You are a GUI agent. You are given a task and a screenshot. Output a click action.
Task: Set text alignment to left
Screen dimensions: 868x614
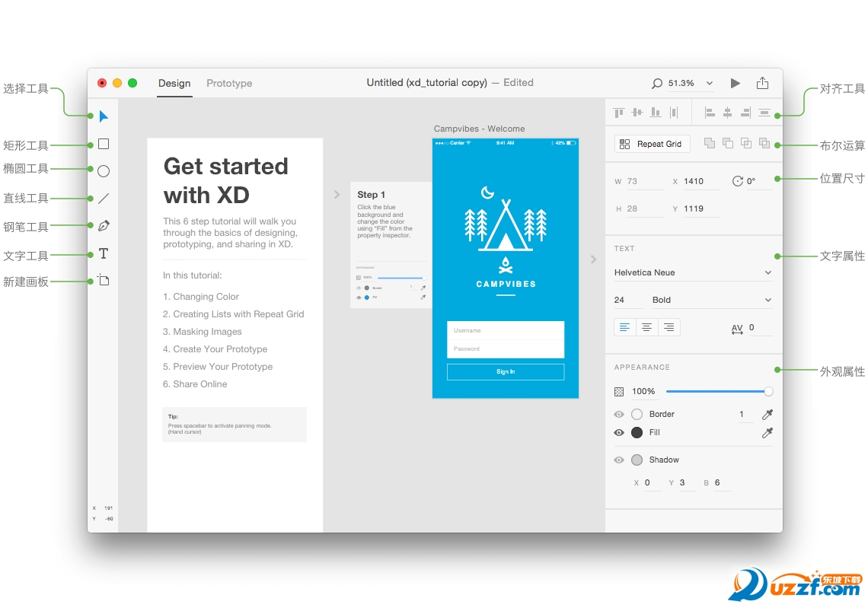(624, 327)
